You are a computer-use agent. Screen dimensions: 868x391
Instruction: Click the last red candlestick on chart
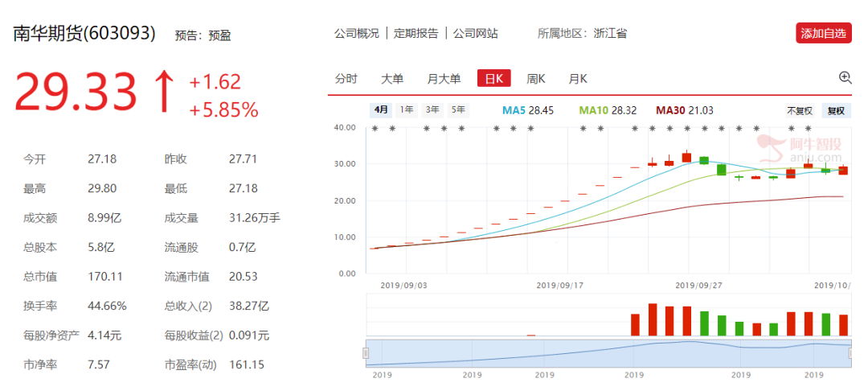point(843,170)
